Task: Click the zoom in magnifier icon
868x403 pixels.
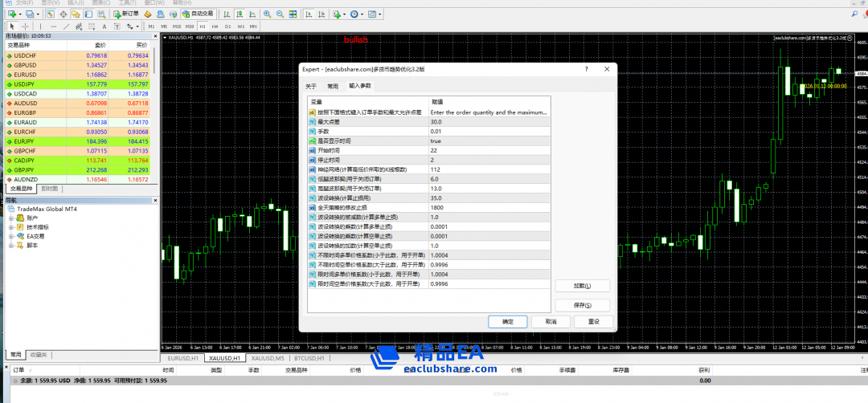Action: [x=268, y=14]
